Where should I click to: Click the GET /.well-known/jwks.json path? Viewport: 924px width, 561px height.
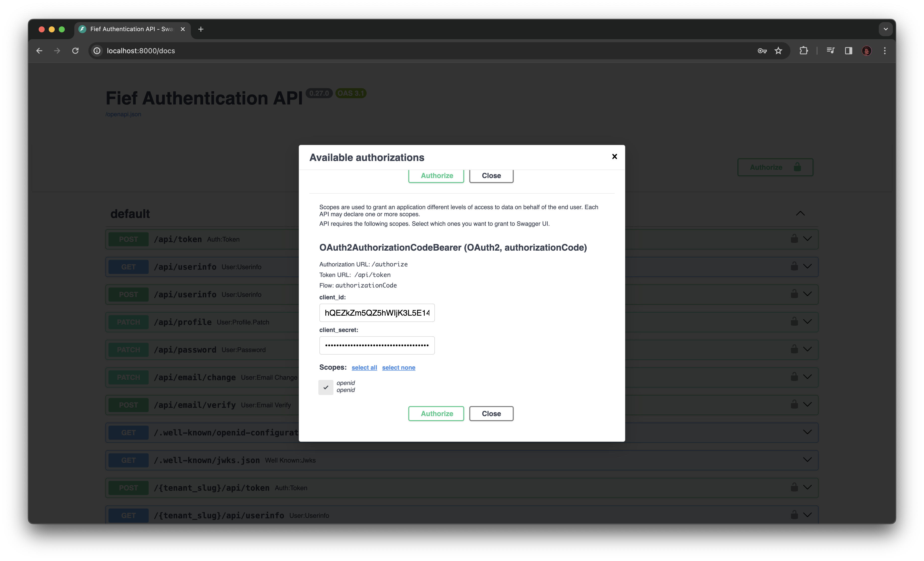tap(207, 460)
